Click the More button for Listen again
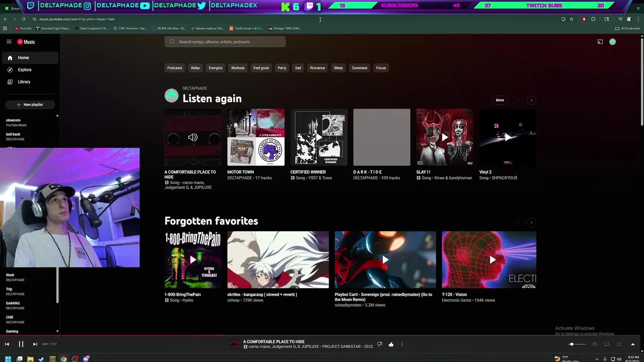The image size is (644, 362). 500,100
